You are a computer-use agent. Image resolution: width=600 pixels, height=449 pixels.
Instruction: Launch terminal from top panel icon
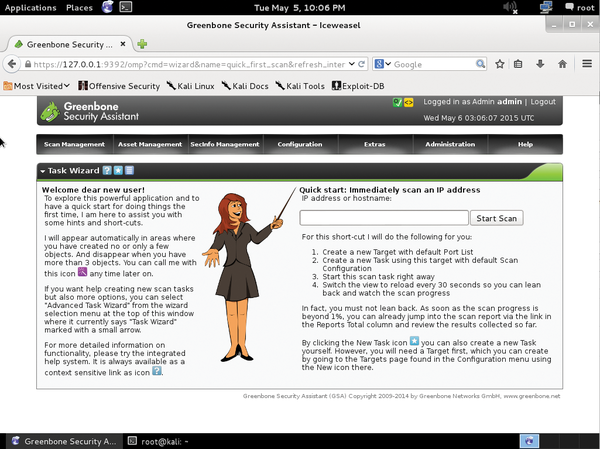[126, 7]
